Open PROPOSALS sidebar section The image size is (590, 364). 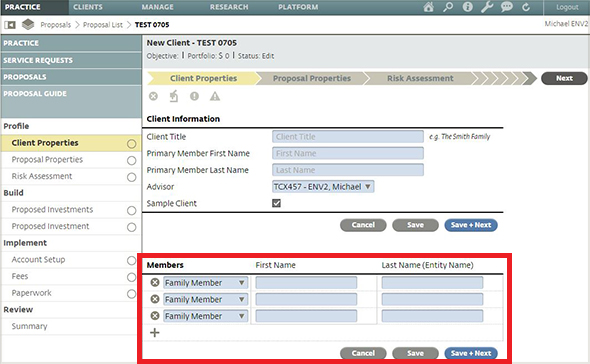(71, 77)
